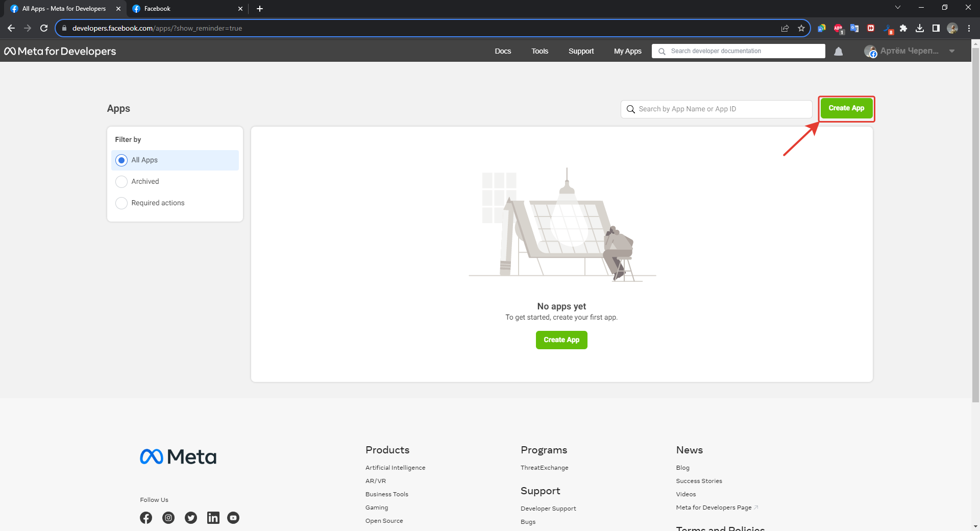This screenshot has width=980, height=531.
Task: Bookmark this page with the star icon
Action: tap(801, 28)
